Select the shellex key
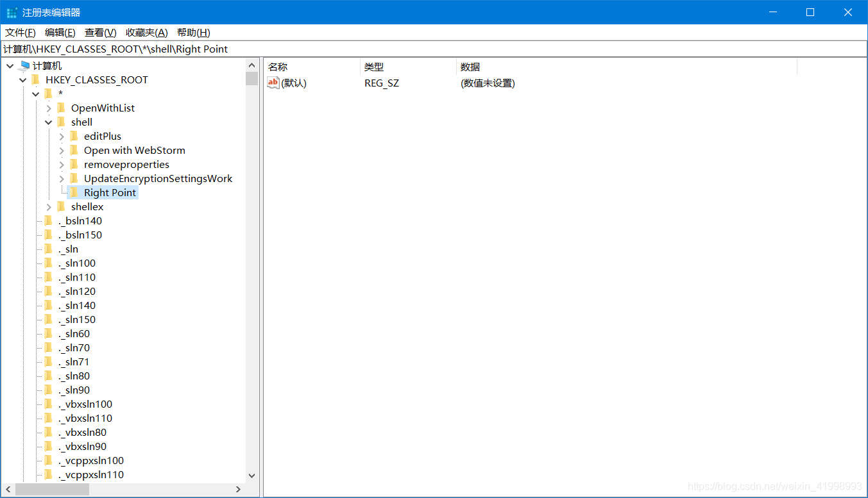Viewport: 868px width, 498px height. pos(87,206)
